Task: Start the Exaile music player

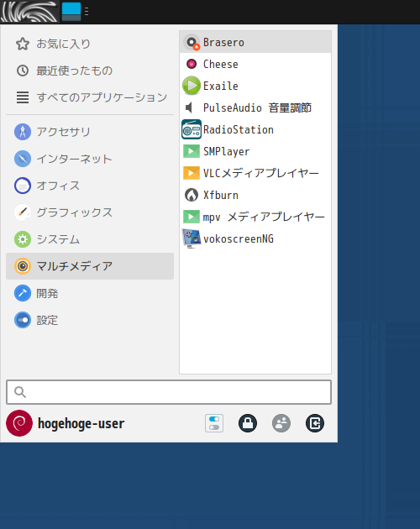Action: point(255,86)
